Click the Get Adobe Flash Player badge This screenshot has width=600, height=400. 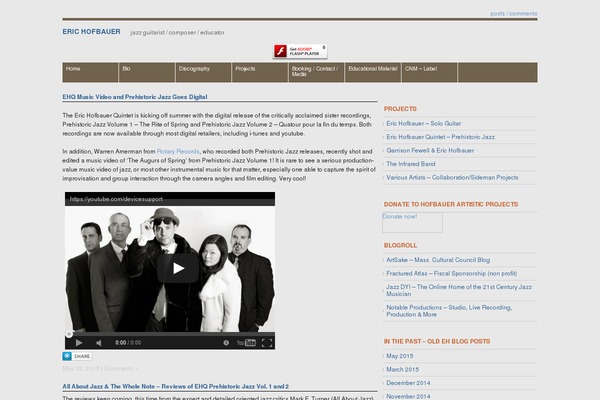tap(300, 51)
